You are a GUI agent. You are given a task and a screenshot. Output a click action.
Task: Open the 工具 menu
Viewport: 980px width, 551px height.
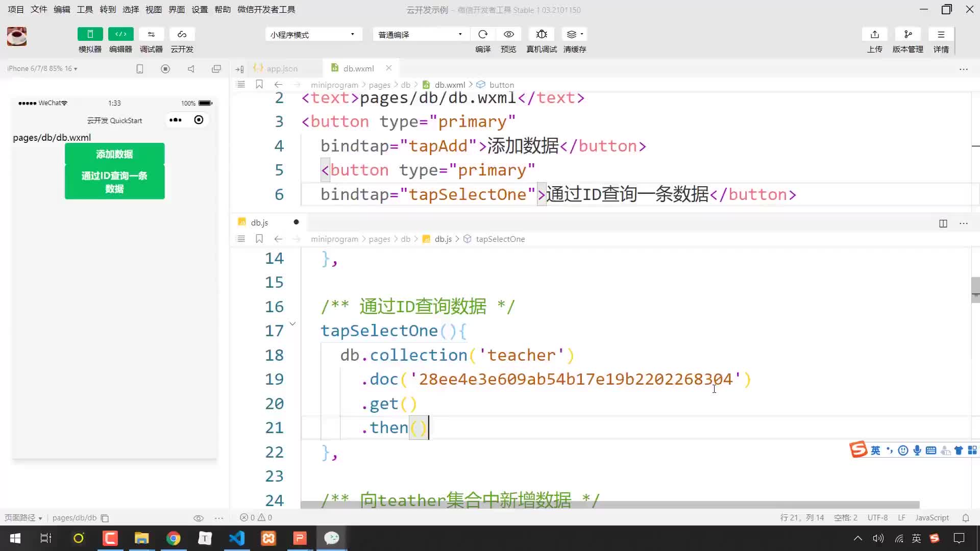[x=85, y=10]
